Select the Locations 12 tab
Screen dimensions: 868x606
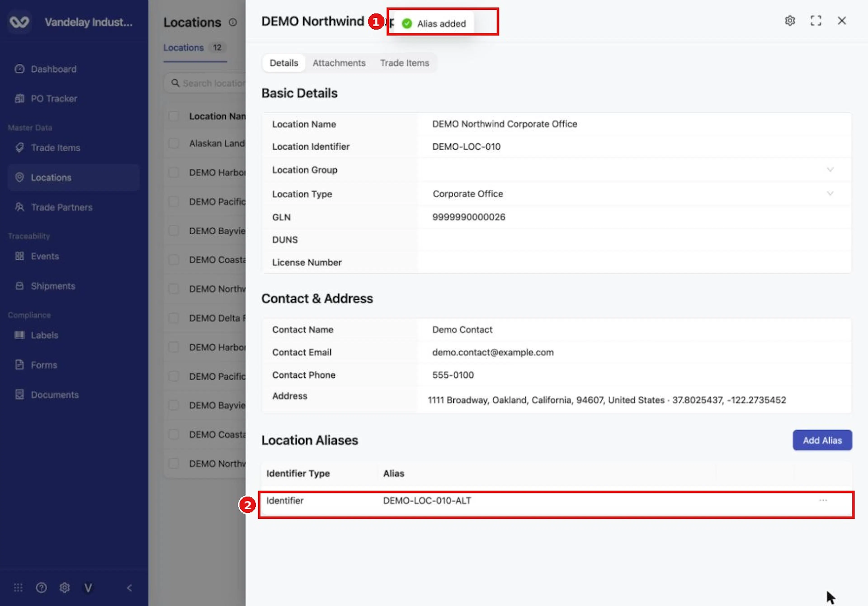point(195,48)
